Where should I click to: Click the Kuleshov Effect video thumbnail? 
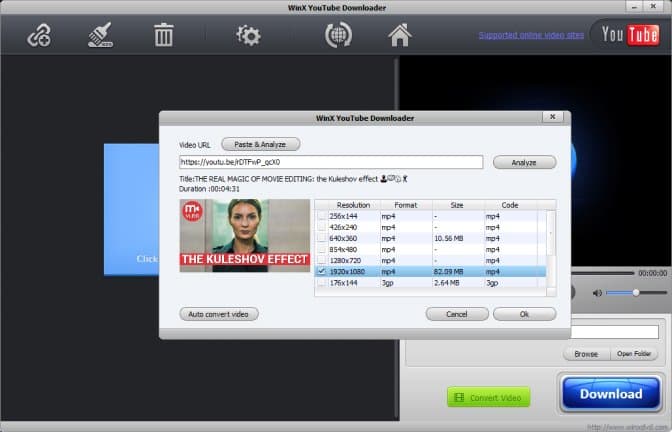[x=245, y=235]
